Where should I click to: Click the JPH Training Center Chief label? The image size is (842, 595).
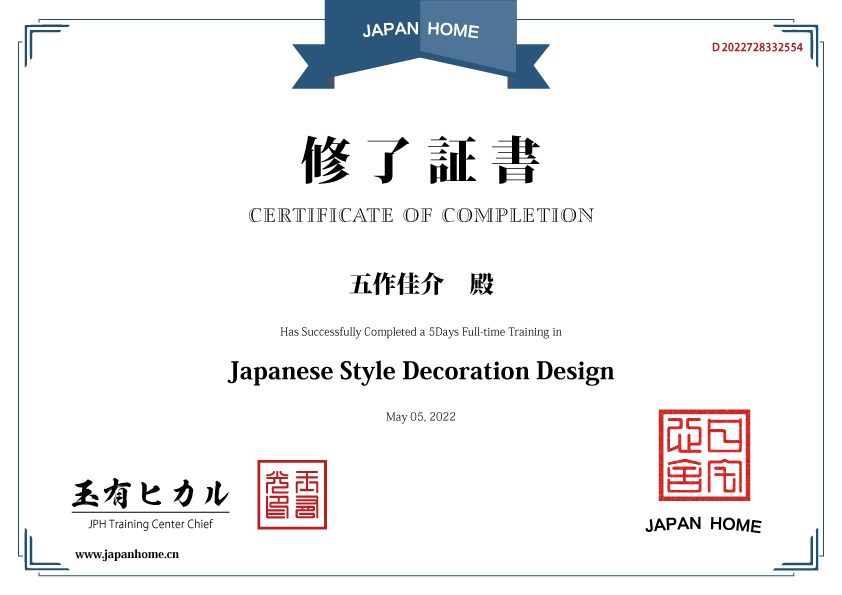(x=143, y=524)
